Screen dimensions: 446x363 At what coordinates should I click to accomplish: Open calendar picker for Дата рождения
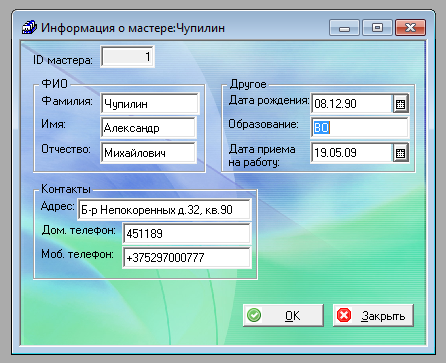[401, 104]
